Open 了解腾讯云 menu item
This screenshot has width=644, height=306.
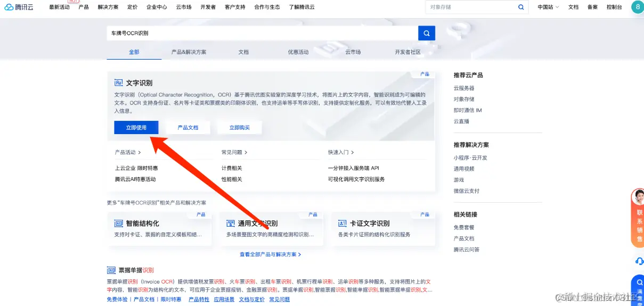click(301, 7)
